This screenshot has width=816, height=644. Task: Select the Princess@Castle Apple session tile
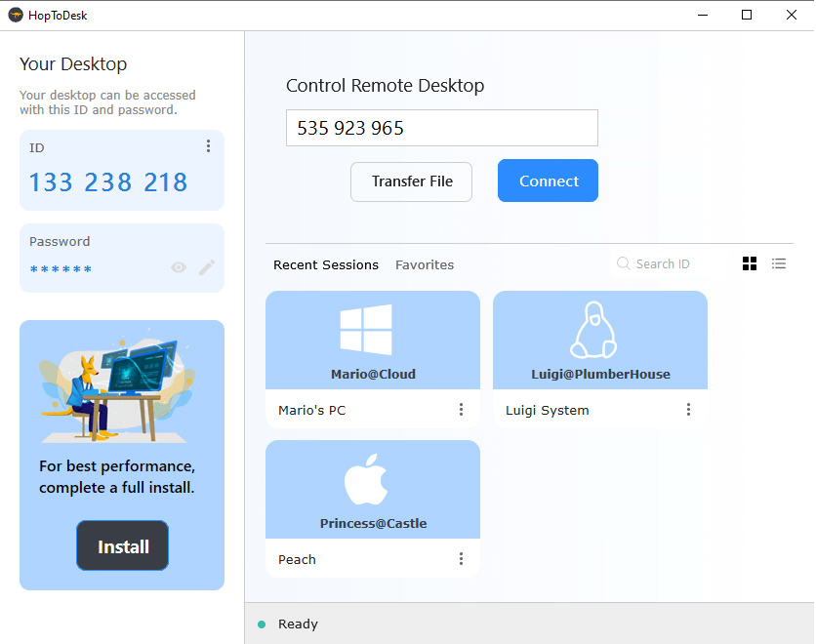click(373, 490)
